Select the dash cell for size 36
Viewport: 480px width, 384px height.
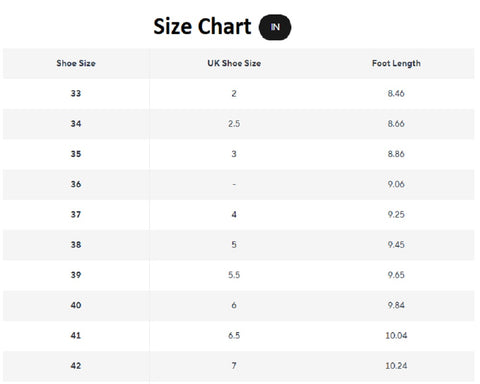(x=234, y=184)
